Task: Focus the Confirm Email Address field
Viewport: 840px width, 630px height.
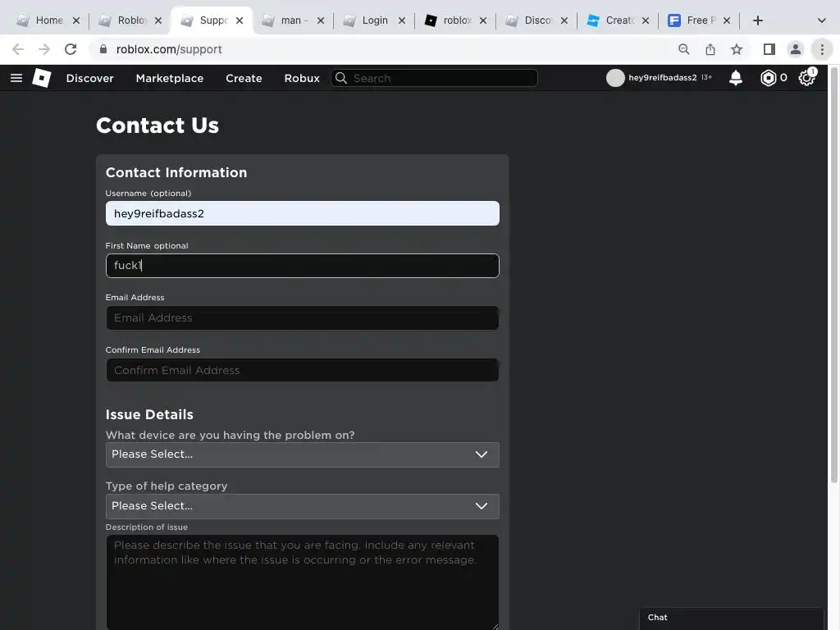Action: [302, 370]
